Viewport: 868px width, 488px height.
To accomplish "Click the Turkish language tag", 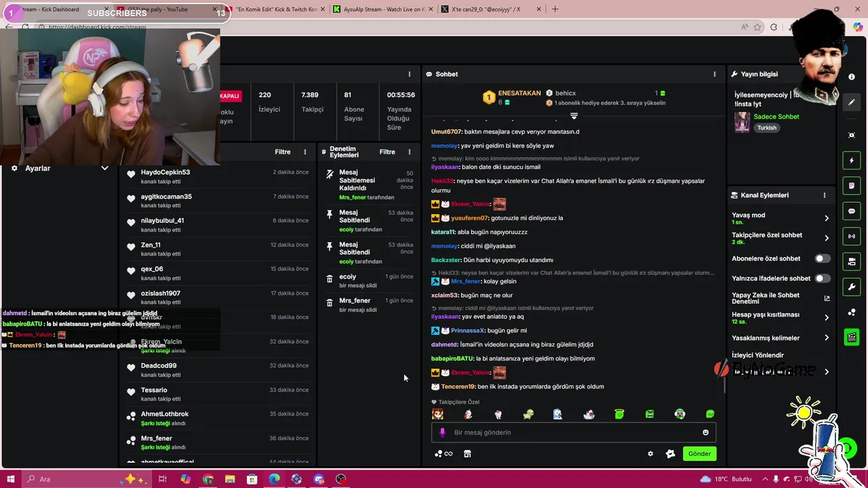I will [x=767, y=128].
